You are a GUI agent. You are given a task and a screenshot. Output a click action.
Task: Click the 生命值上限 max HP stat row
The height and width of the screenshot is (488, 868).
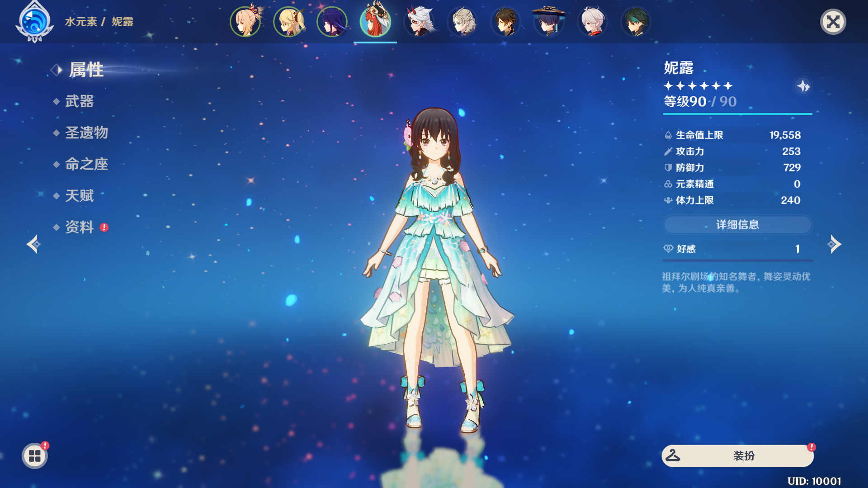tap(732, 135)
